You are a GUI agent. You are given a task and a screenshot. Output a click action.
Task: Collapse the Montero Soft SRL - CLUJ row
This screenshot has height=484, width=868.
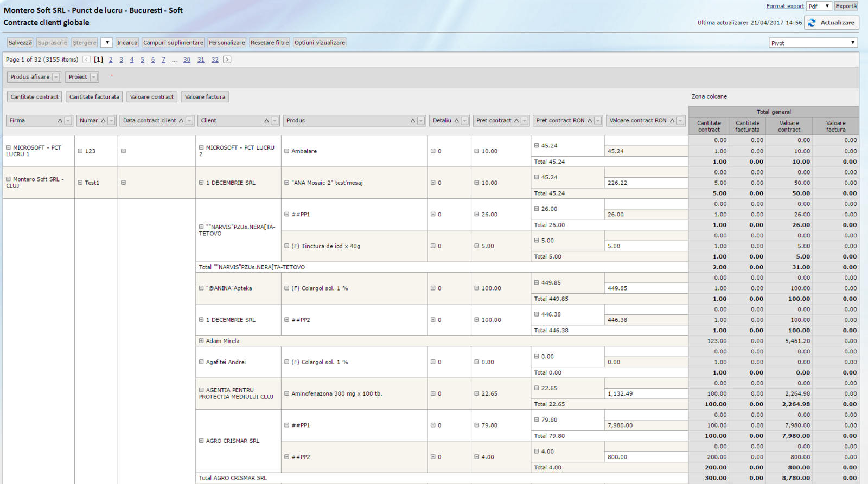click(8, 179)
